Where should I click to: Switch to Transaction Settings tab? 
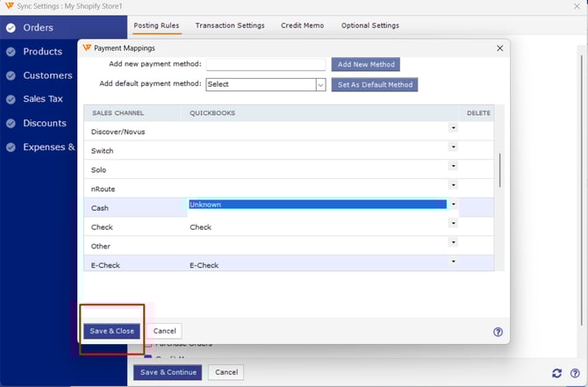[230, 25]
